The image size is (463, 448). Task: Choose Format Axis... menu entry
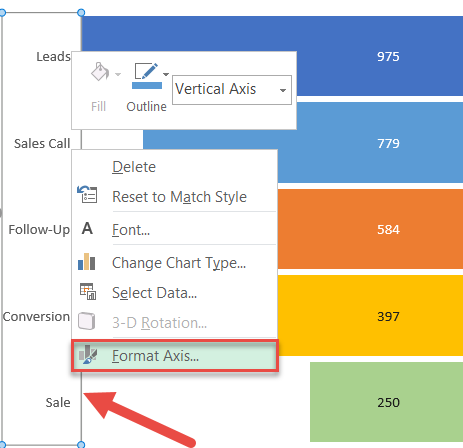175,356
